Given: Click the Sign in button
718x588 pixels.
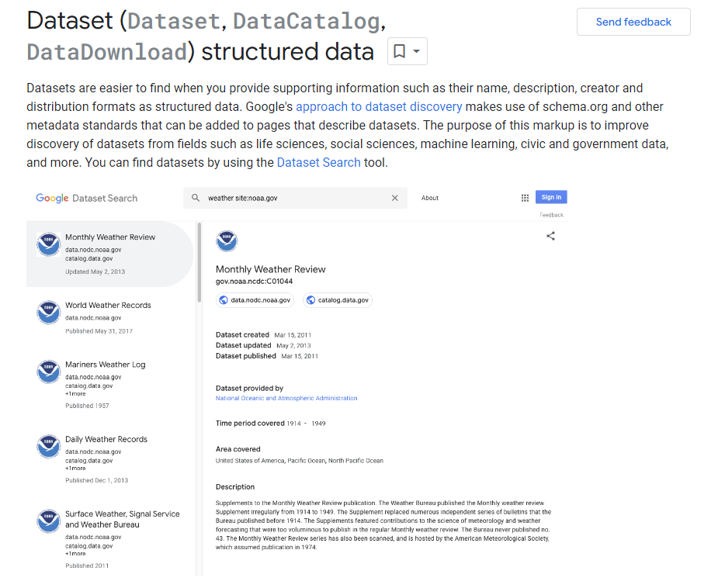Looking at the screenshot, I should coord(551,198).
